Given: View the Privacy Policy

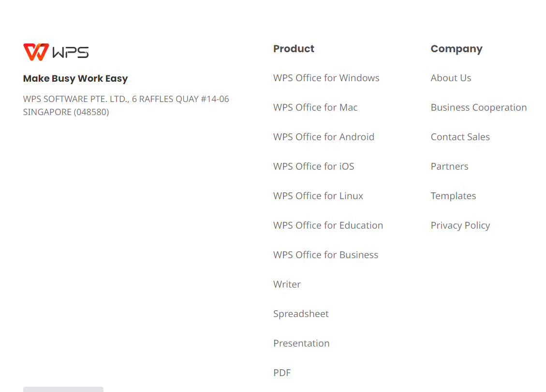Looking at the screenshot, I should (x=460, y=225).
